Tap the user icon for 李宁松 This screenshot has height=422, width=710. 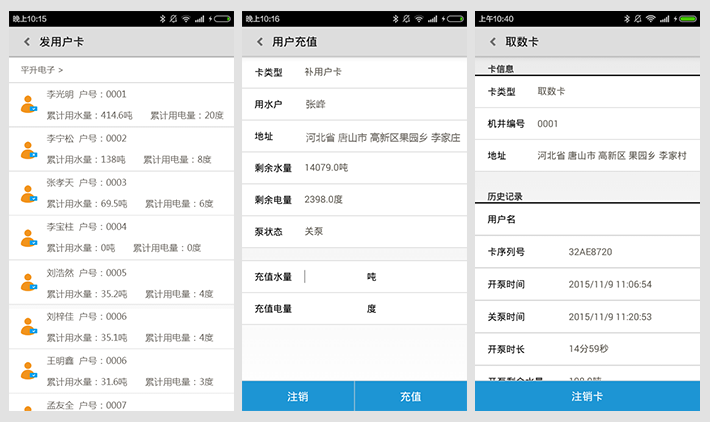click(x=28, y=149)
